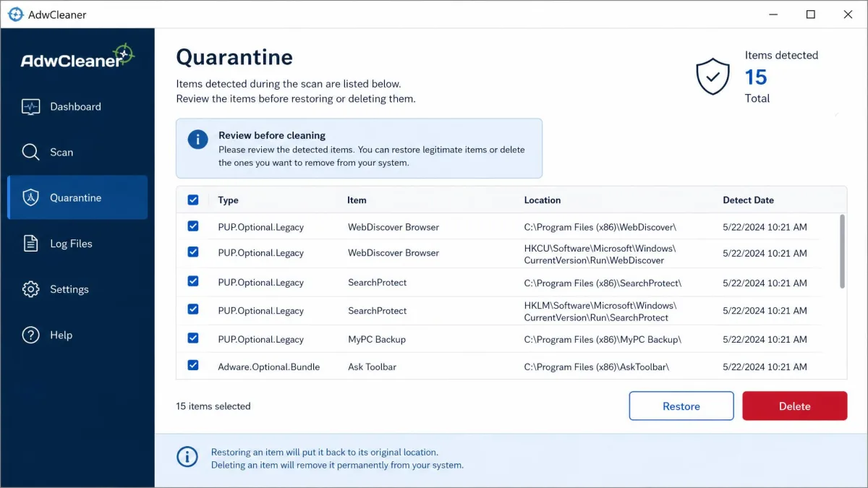
Task: Click the AdwCleaner title bar app icon
Action: tap(15, 14)
